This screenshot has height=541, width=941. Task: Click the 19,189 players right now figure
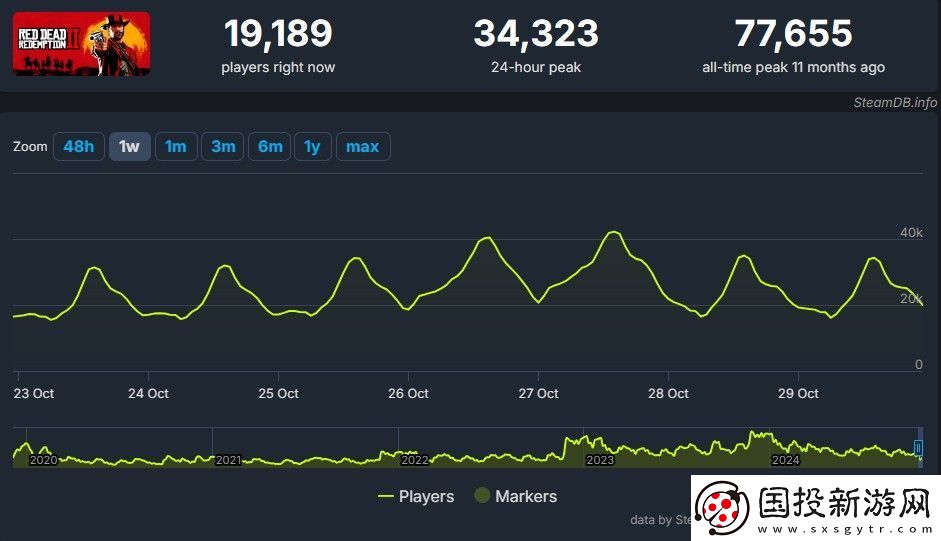[278, 34]
